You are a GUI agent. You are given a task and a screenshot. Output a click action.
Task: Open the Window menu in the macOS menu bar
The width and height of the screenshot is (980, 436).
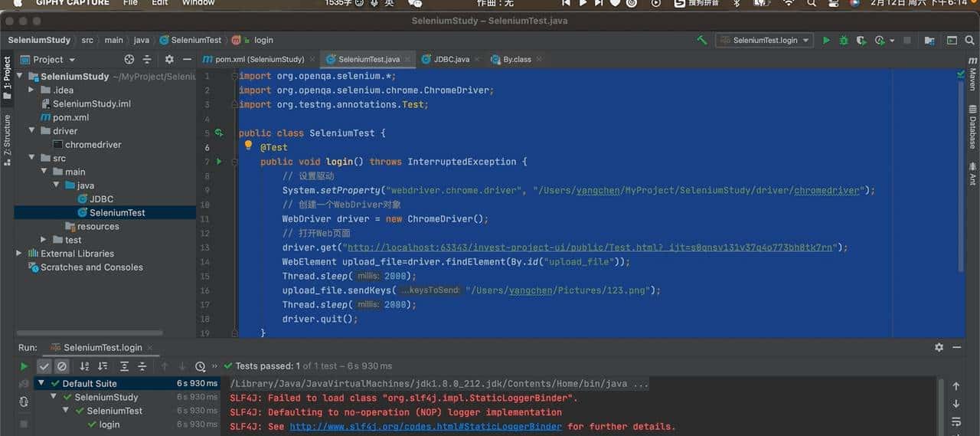pos(198,2)
